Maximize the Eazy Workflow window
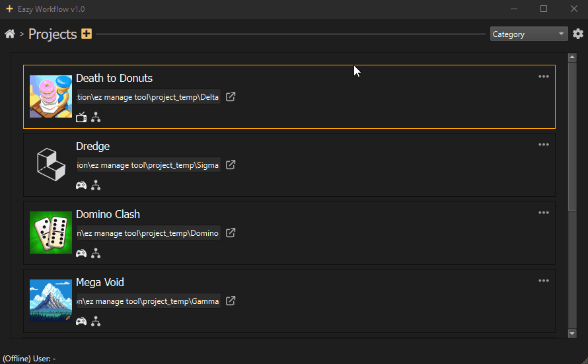The height and width of the screenshot is (364, 588). click(544, 9)
